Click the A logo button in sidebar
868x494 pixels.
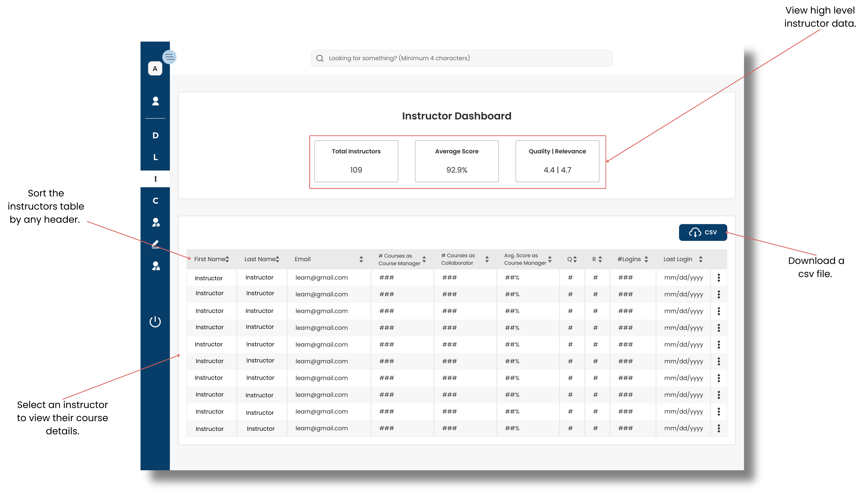click(155, 68)
